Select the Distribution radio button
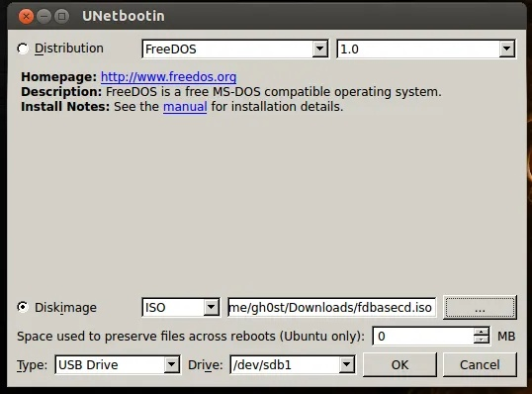Screen dimensions: 532x394 coord(23,49)
